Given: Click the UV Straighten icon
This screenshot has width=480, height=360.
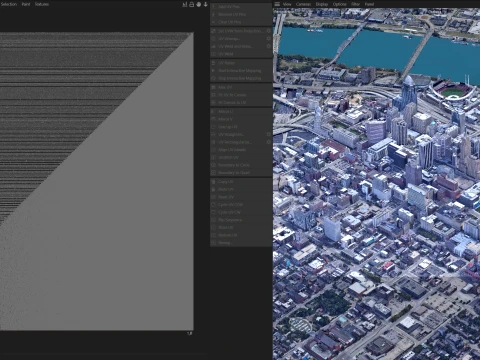Looking at the screenshot, I should click(x=213, y=134).
